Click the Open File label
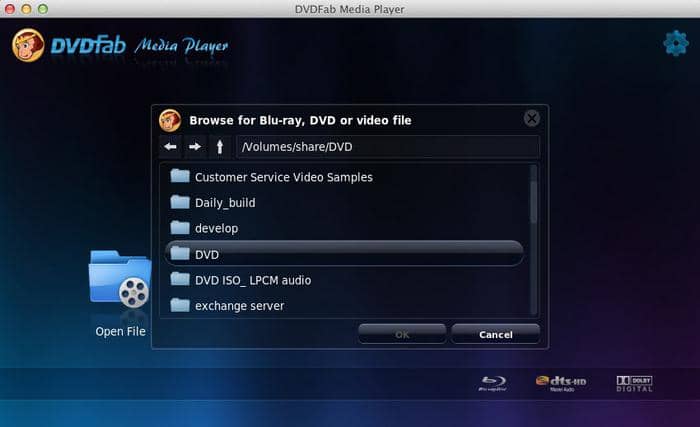Viewport: 700px width, 427px height. coord(121,331)
